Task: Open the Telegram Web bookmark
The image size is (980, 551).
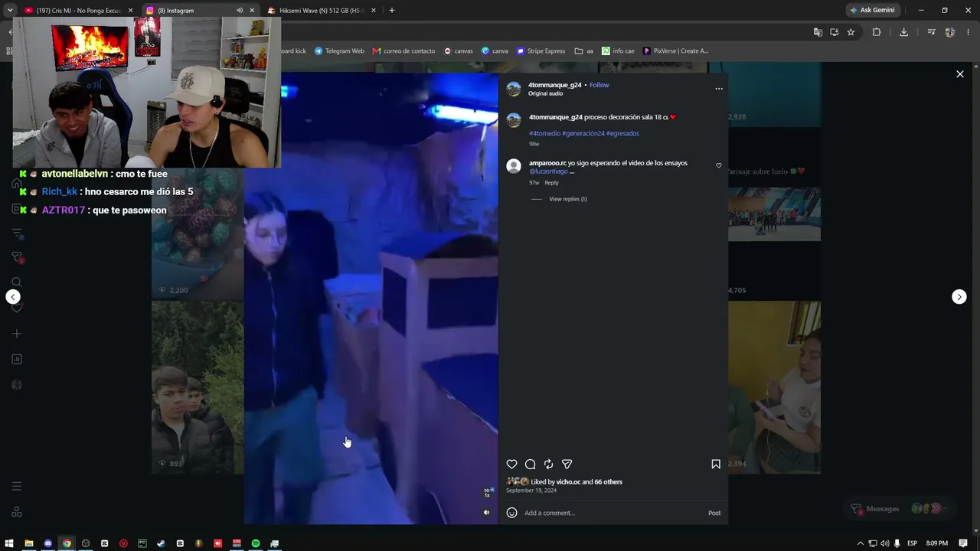Action: (339, 51)
